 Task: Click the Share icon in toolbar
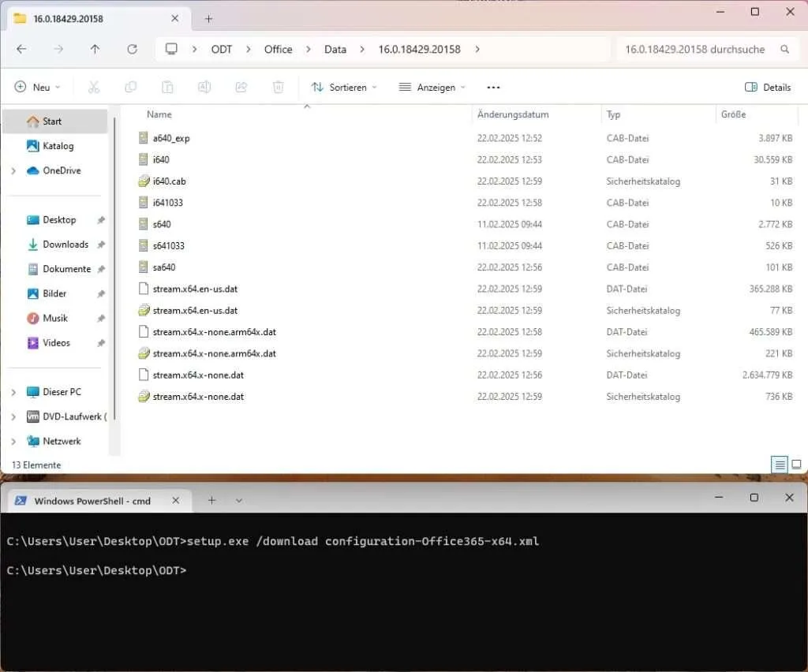[x=241, y=88]
